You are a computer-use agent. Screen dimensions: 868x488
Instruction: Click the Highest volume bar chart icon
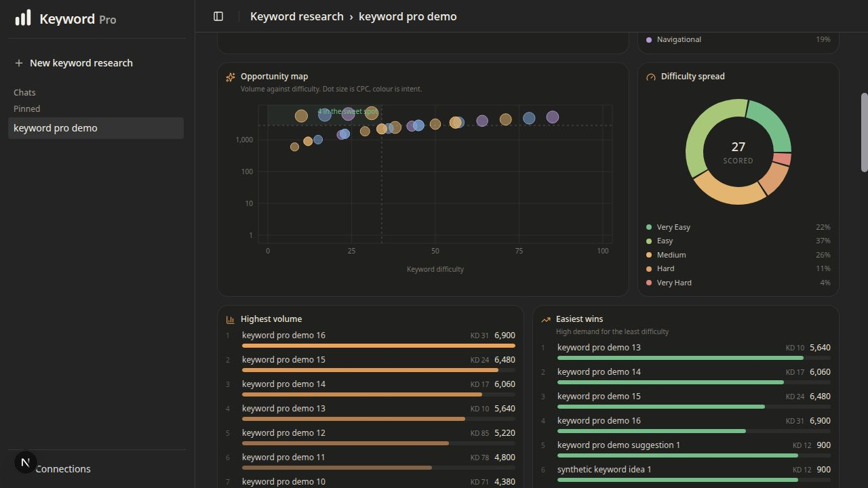[231, 319]
